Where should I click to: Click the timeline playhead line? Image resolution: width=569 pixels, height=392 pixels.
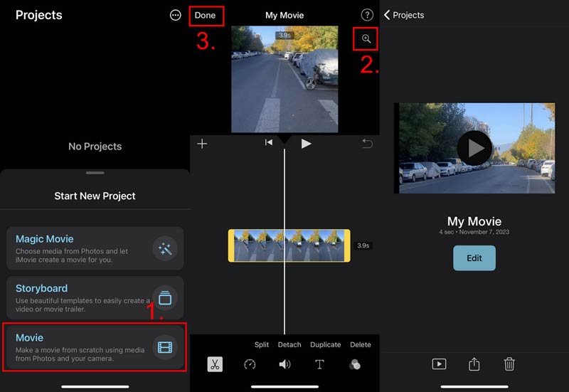pos(284,240)
